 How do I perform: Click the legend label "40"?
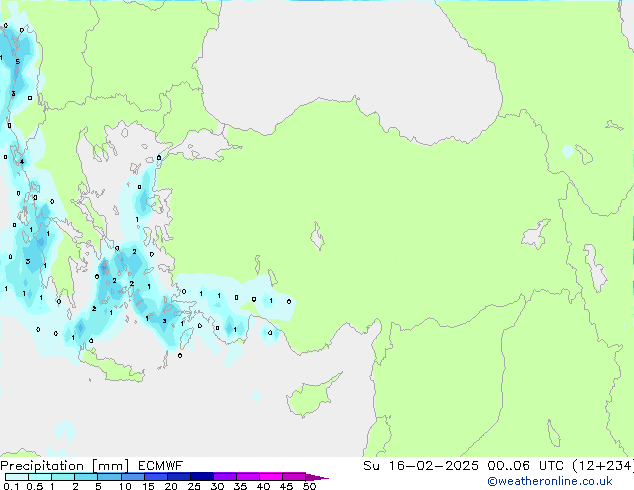[x=263, y=486]
